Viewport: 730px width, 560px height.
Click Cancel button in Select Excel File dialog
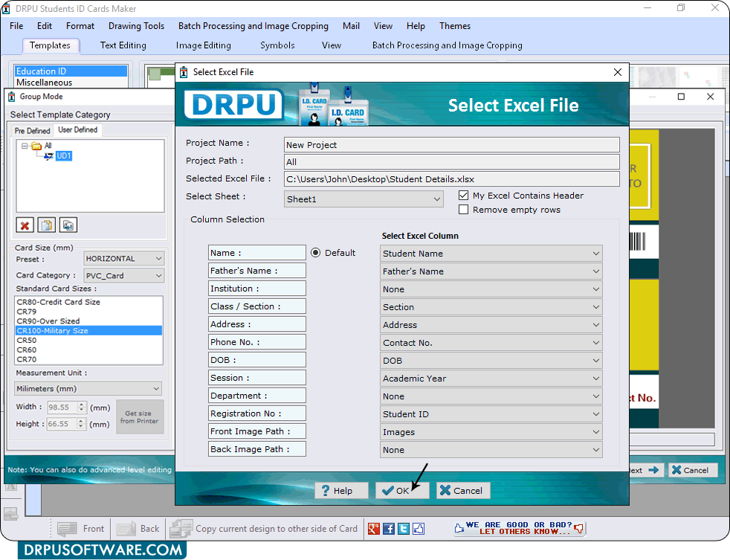coord(463,491)
